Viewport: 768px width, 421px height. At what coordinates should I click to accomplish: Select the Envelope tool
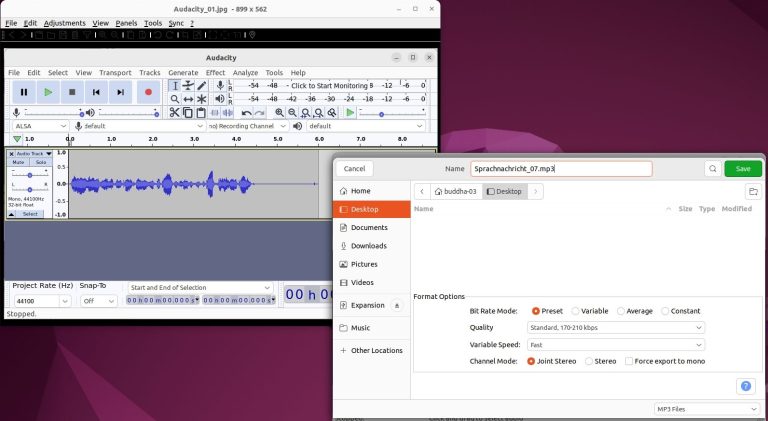pos(188,86)
